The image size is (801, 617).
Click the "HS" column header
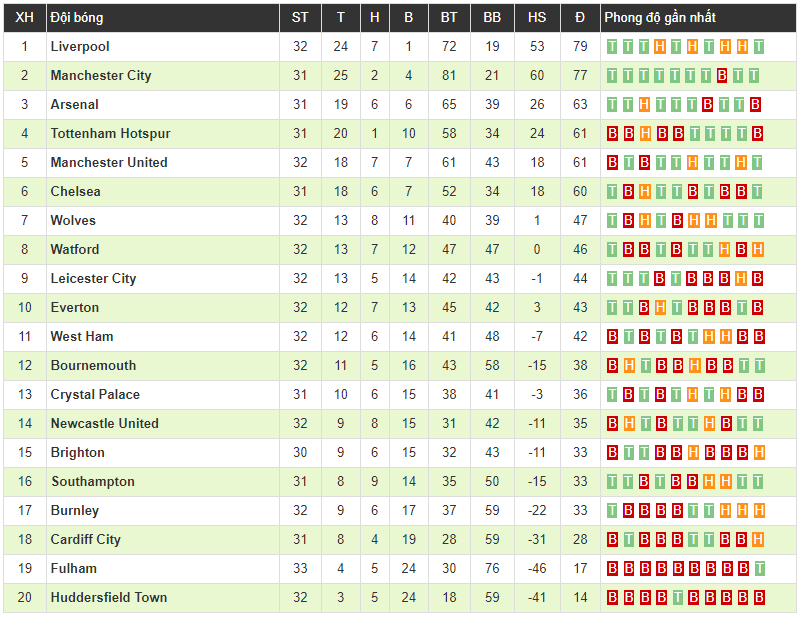pos(537,18)
